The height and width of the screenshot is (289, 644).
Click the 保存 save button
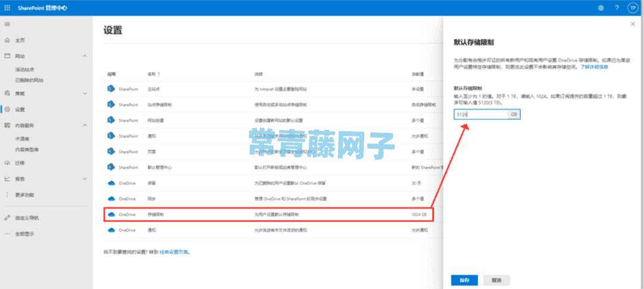point(465,281)
